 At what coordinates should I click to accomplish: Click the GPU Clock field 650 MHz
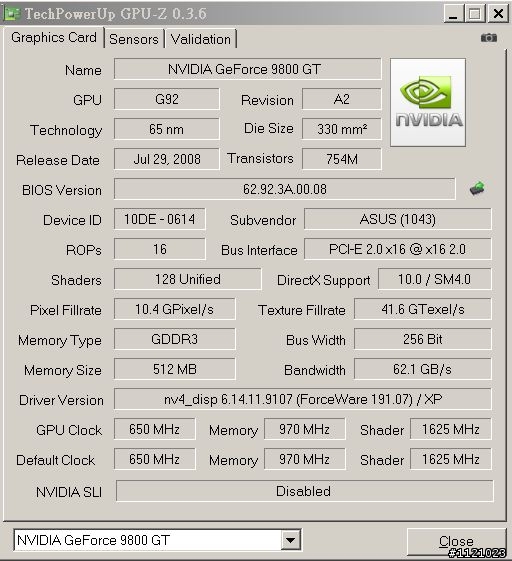[155, 429]
